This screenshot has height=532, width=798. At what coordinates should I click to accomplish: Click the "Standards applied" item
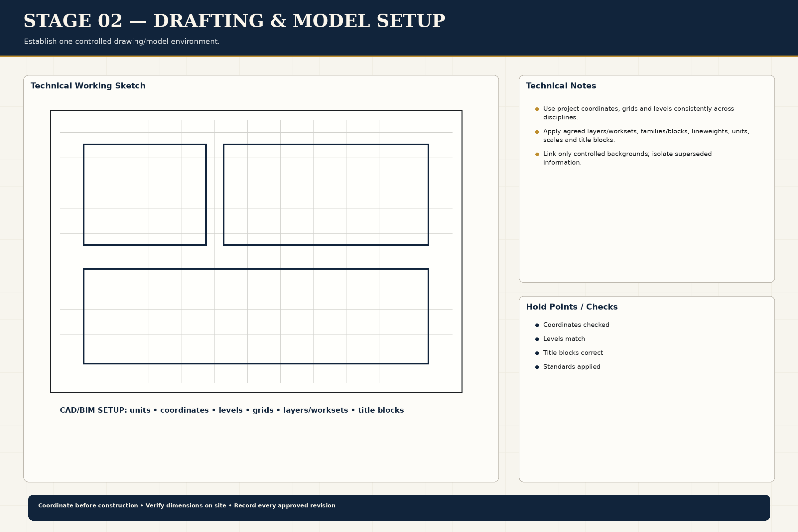click(572, 366)
